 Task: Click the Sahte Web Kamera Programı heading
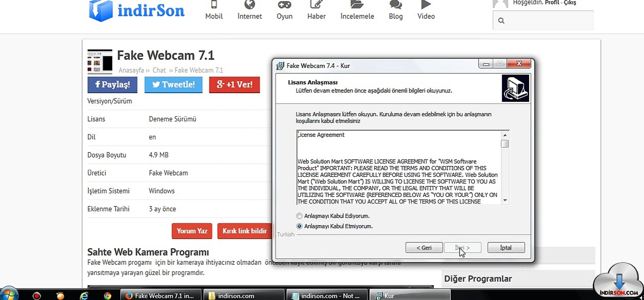(x=148, y=252)
